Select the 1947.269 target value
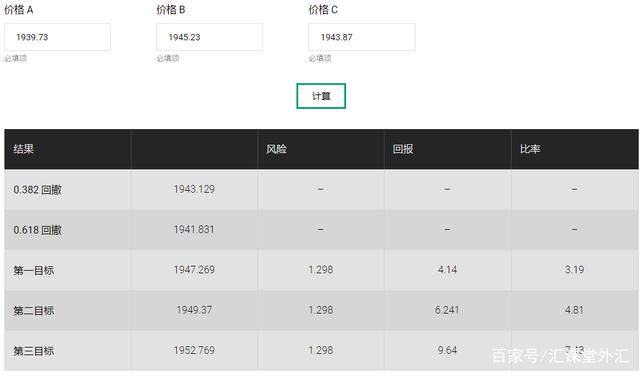 [194, 269]
